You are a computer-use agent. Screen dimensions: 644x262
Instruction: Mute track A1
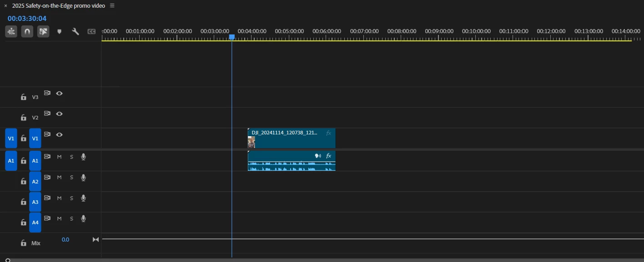point(59,157)
